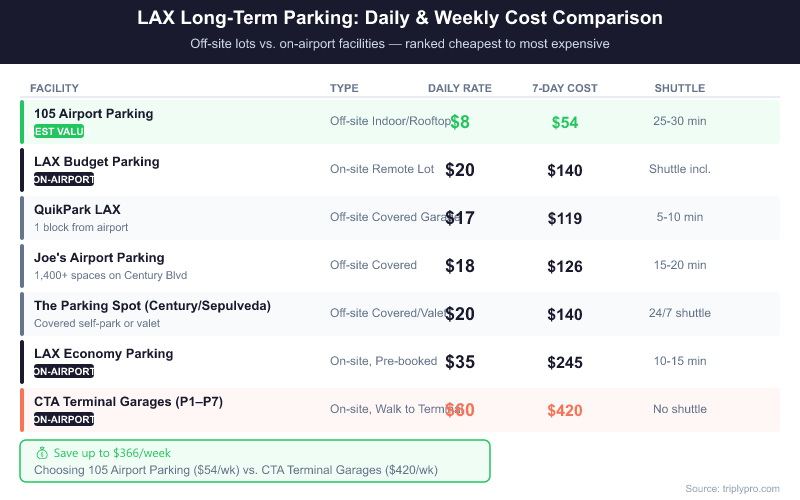The width and height of the screenshot is (800, 500).
Task: Click the On-Airport badge under CTA Terminal Garages
Action: click(64, 419)
